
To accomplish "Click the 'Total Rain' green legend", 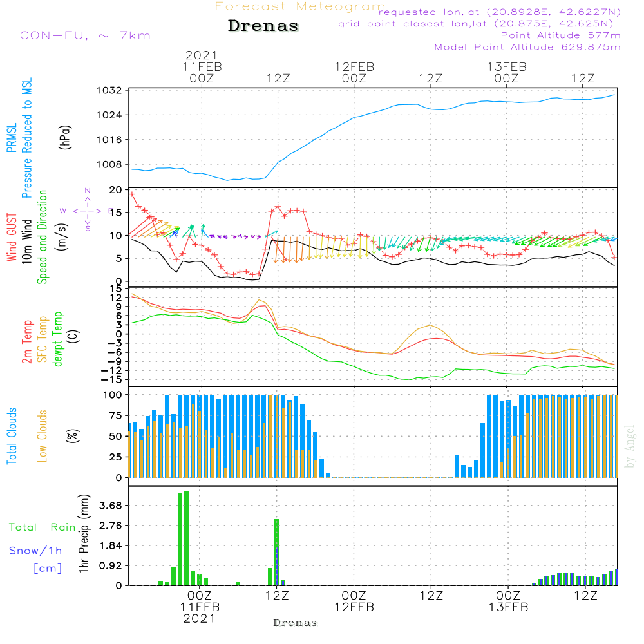I will click(x=43, y=527).
